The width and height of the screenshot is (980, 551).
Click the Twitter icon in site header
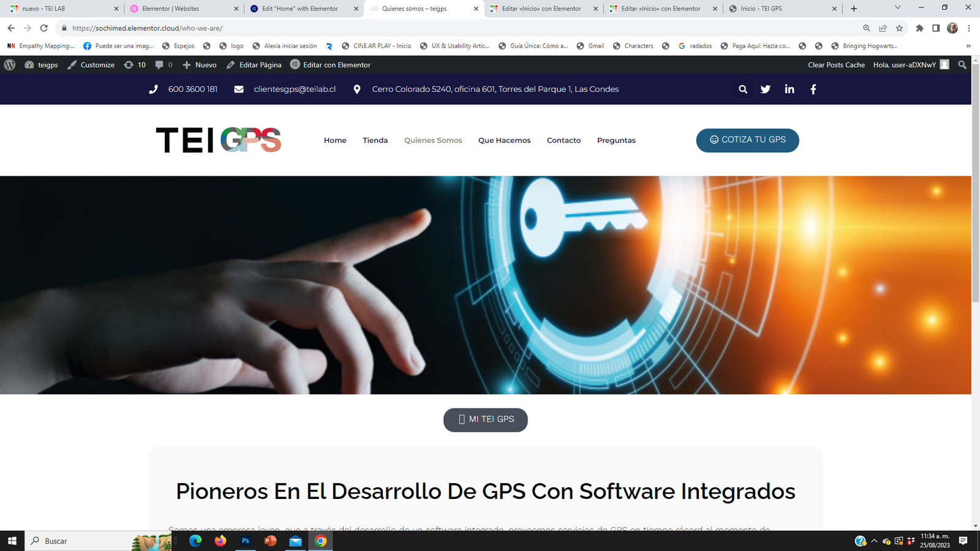[765, 89]
